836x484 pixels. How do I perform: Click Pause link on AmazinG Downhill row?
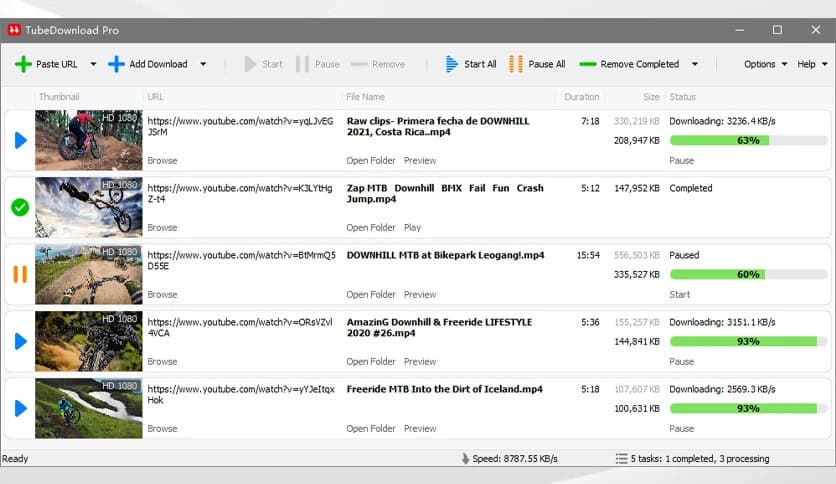[681, 361]
